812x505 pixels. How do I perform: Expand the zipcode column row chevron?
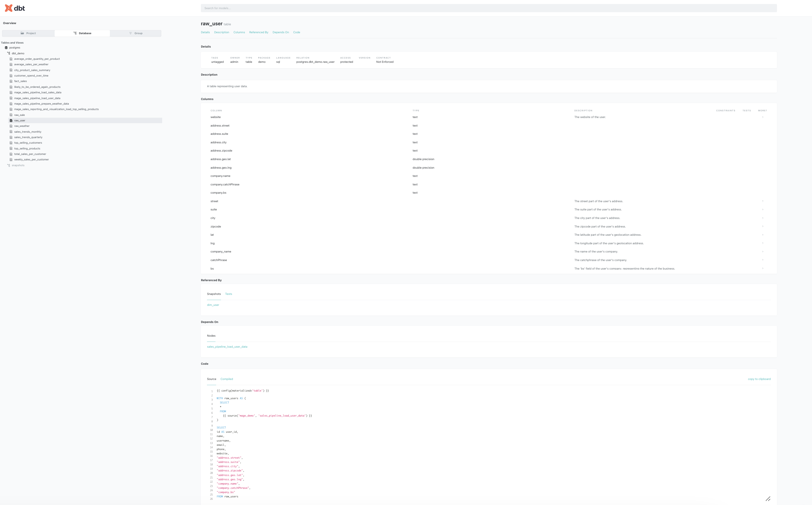point(763,227)
